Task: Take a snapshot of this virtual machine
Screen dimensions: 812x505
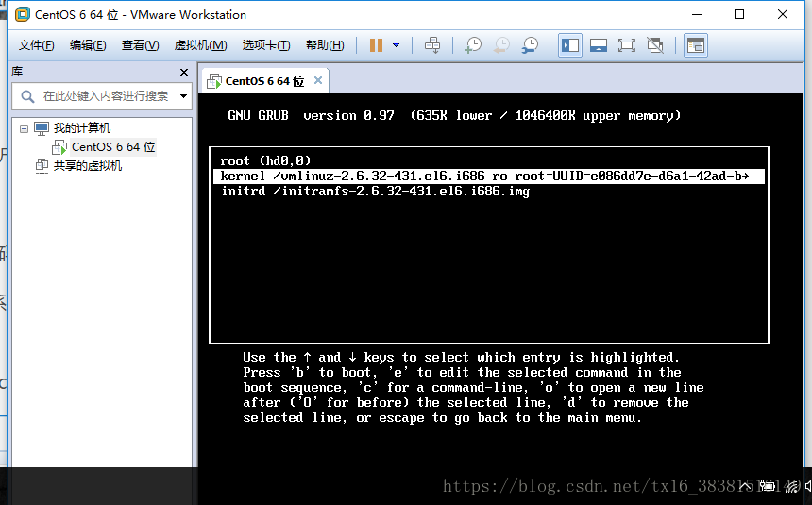Action: point(473,45)
